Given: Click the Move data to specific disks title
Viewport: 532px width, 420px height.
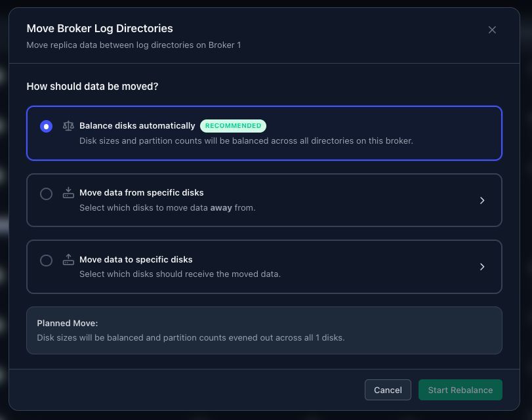Looking at the screenshot, I should (136, 259).
